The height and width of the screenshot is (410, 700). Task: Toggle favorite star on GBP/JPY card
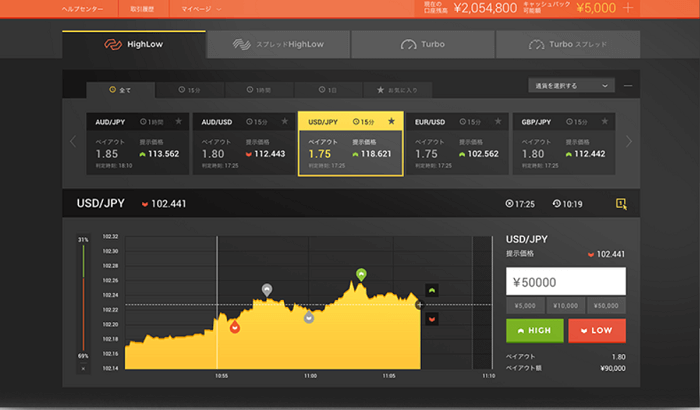605,121
